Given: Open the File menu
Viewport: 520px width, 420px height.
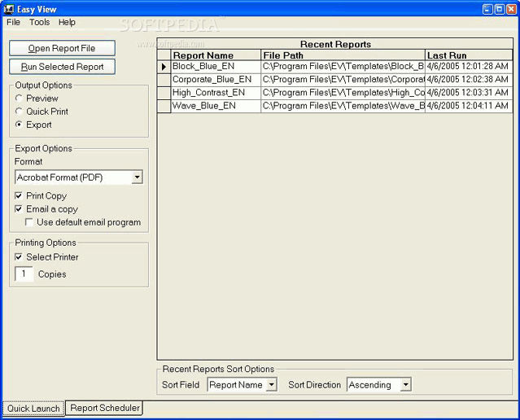Looking at the screenshot, I should tap(13, 22).
